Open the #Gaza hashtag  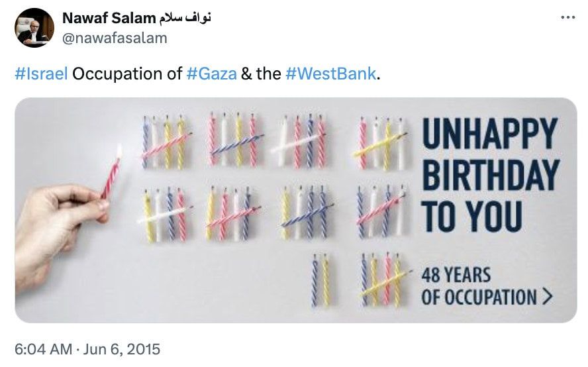click(211, 74)
